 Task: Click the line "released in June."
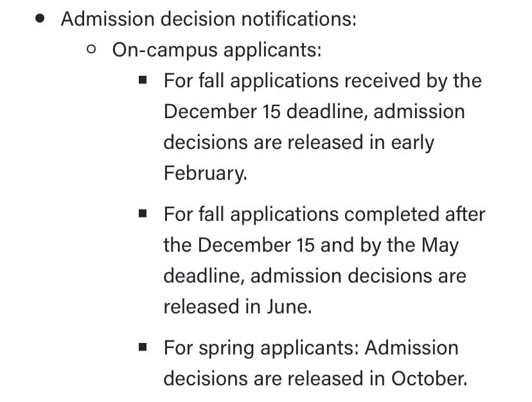click(x=238, y=306)
